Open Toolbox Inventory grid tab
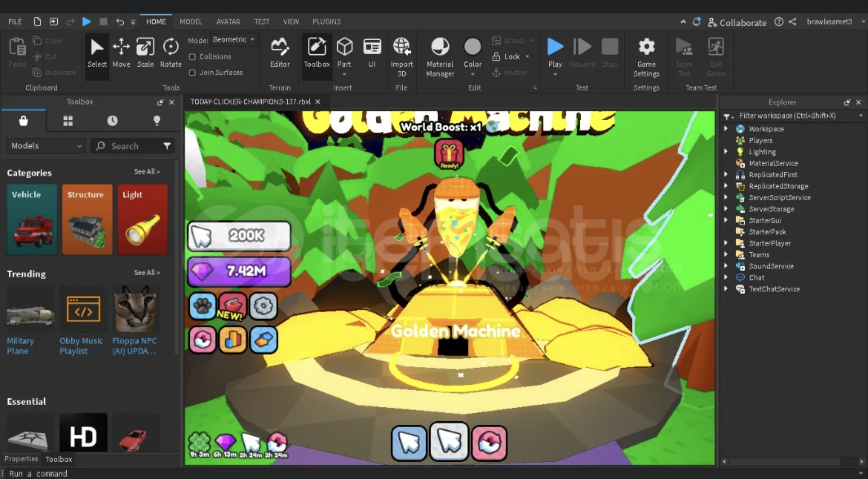This screenshot has height=479, width=868. tap(68, 121)
